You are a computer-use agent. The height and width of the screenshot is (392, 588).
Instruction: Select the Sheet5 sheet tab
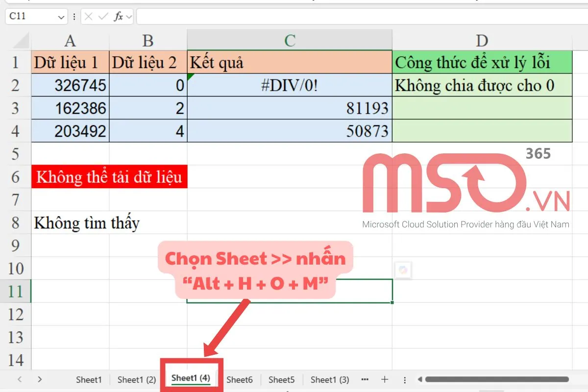pyautogui.click(x=282, y=379)
